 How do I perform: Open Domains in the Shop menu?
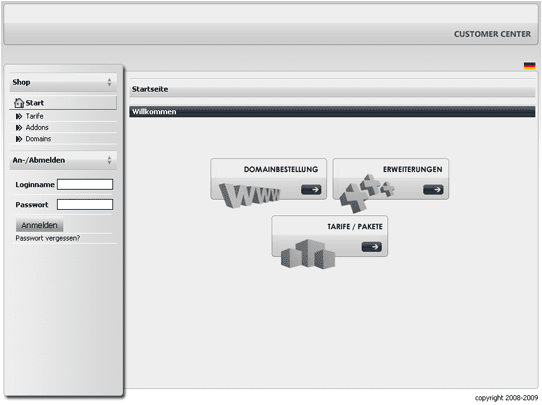pos(38,139)
